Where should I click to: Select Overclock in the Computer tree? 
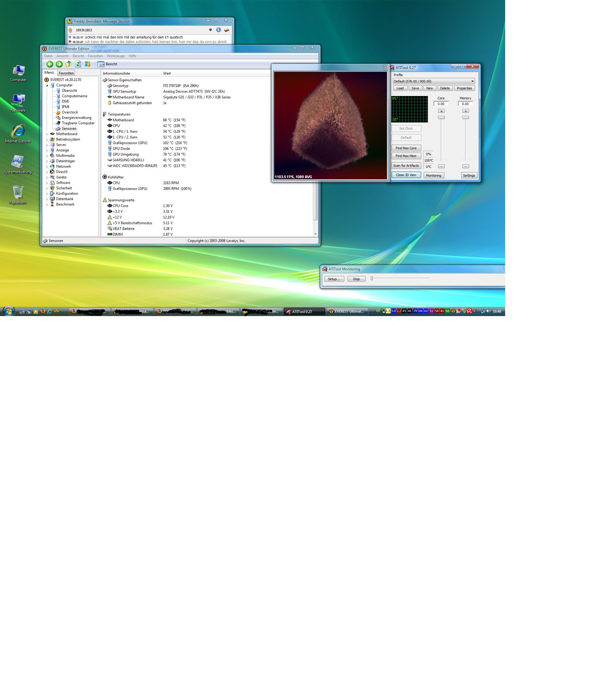click(70, 112)
